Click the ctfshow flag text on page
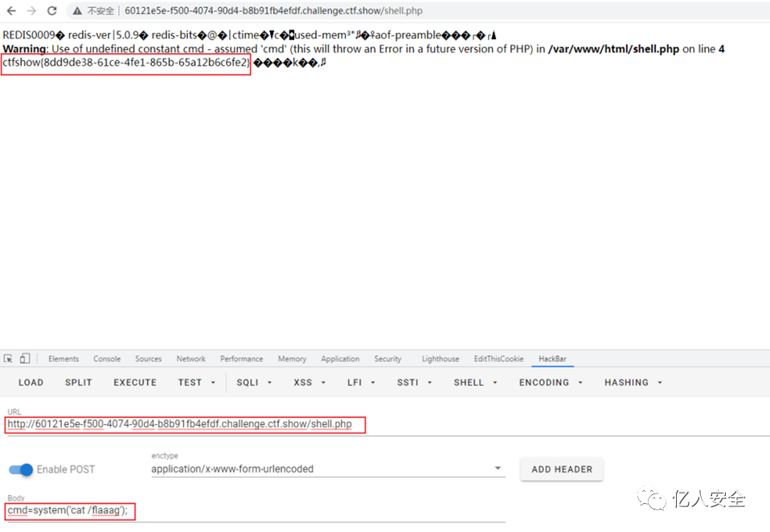The height and width of the screenshot is (532, 770). pos(126,63)
